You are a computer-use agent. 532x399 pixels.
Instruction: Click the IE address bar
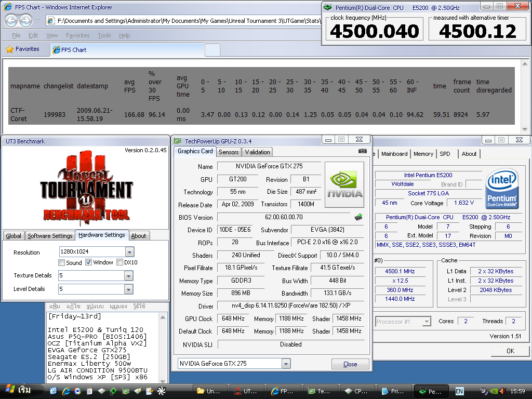click(184, 21)
